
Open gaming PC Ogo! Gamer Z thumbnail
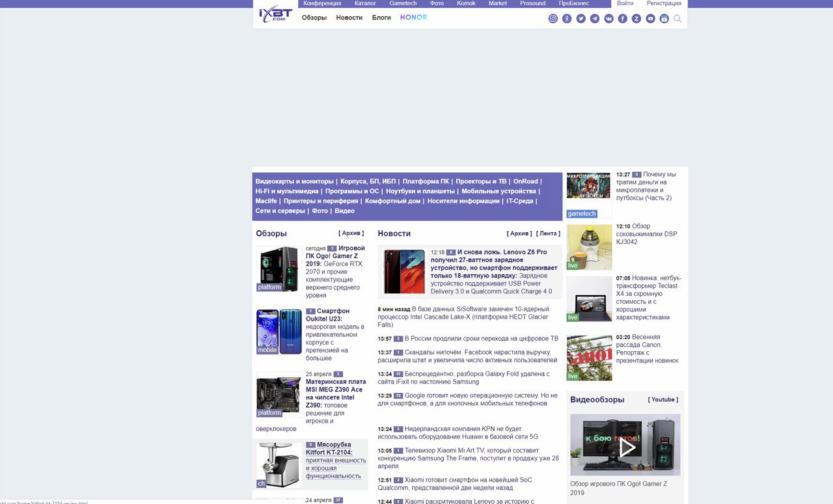279,269
